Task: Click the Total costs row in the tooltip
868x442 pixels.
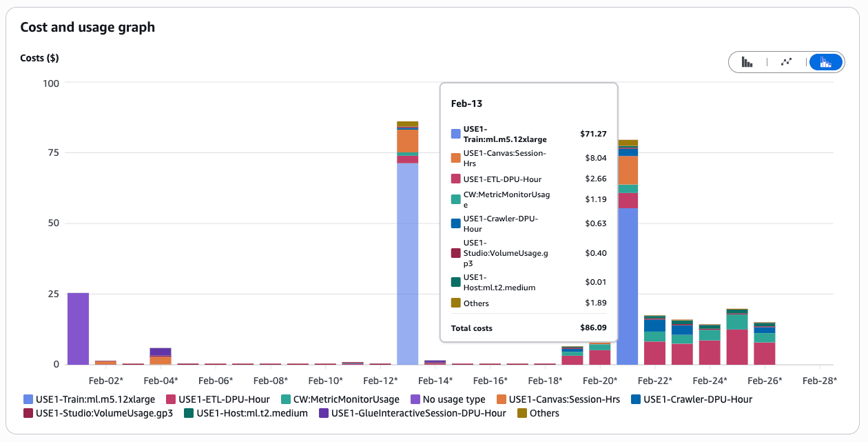Action: coord(528,328)
